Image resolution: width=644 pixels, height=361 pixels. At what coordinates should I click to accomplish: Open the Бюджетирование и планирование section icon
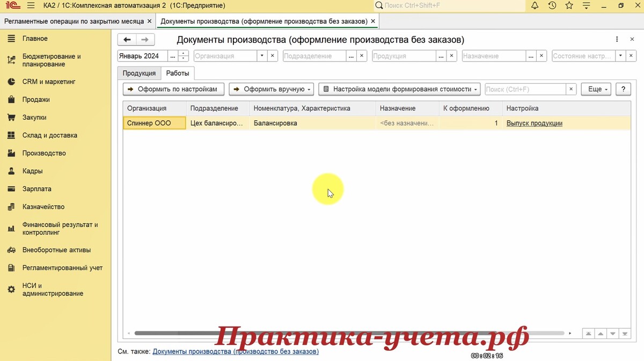pyautogui.click(x=11, y=60)
